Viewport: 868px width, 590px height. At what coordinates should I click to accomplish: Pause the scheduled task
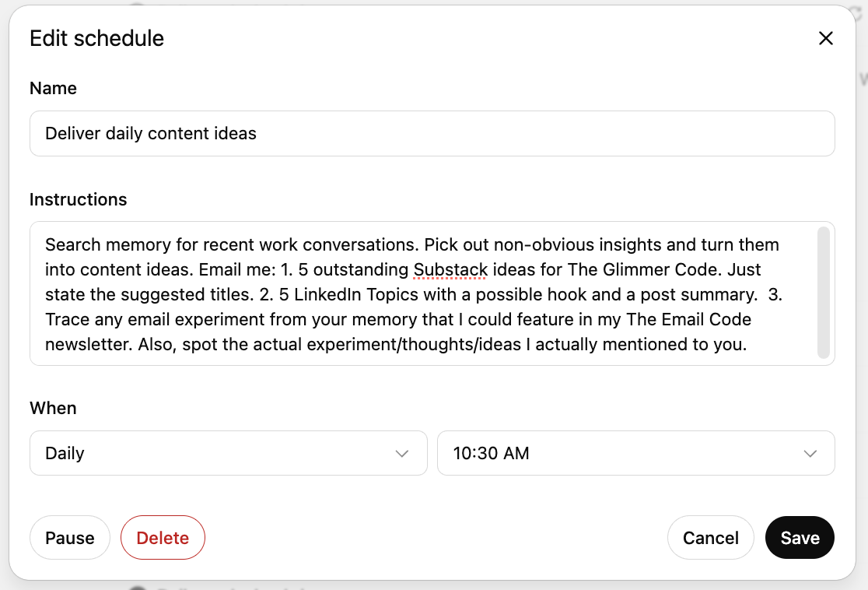(70, 538)
